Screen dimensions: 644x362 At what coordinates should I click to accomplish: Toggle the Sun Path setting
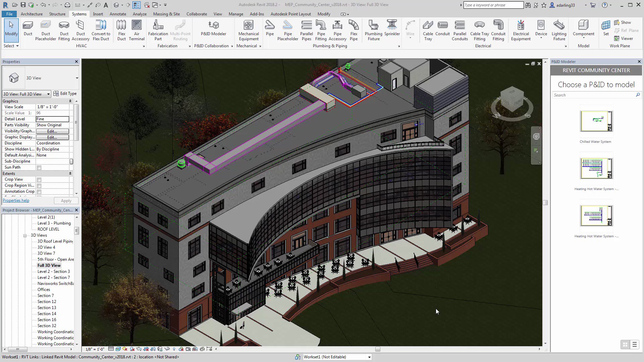click(39, 168)
